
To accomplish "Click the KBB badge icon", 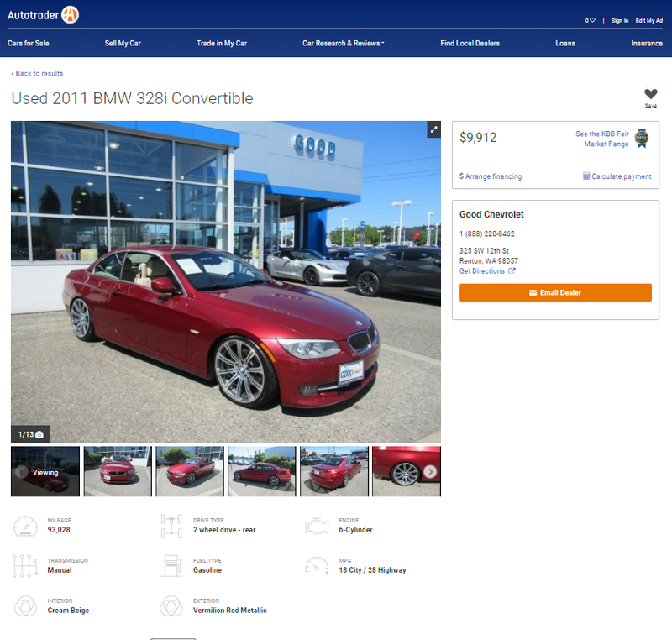I will click(x=642, y=138).
